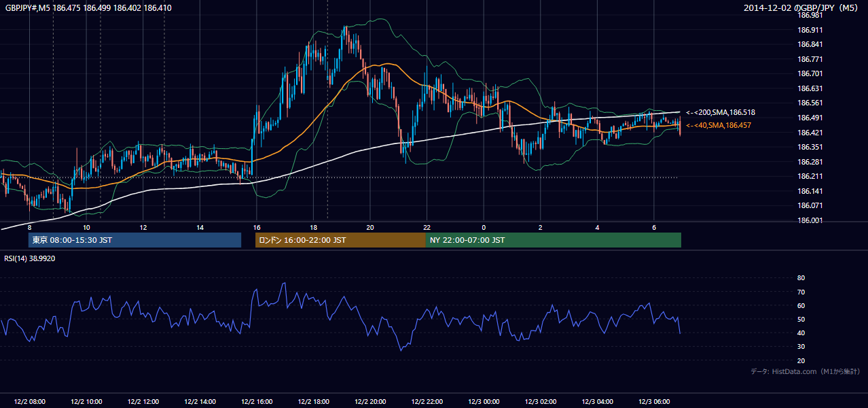Click hour marker 0 under the price chart

point(484,227)
